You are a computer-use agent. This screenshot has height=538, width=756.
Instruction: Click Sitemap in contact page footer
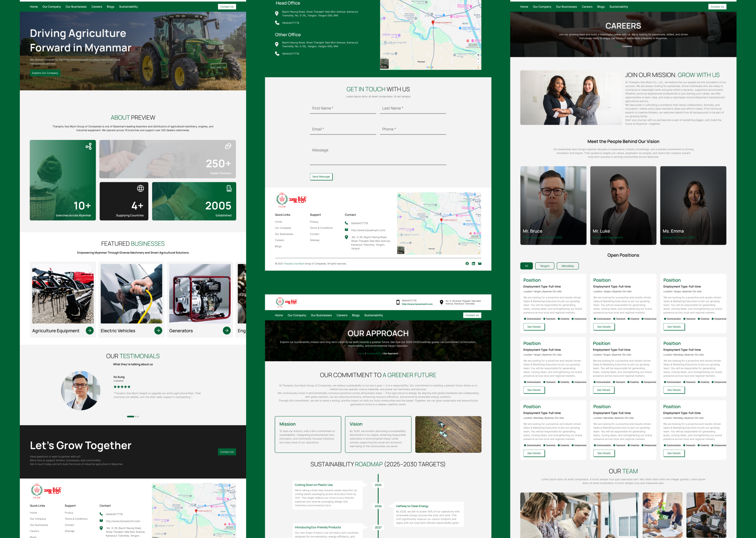coord(315,240)
